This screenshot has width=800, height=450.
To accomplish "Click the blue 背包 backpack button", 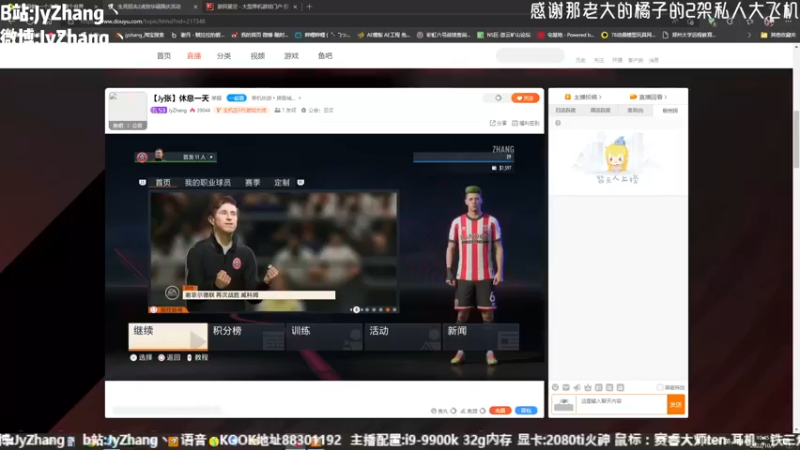I will pos(526,411).
